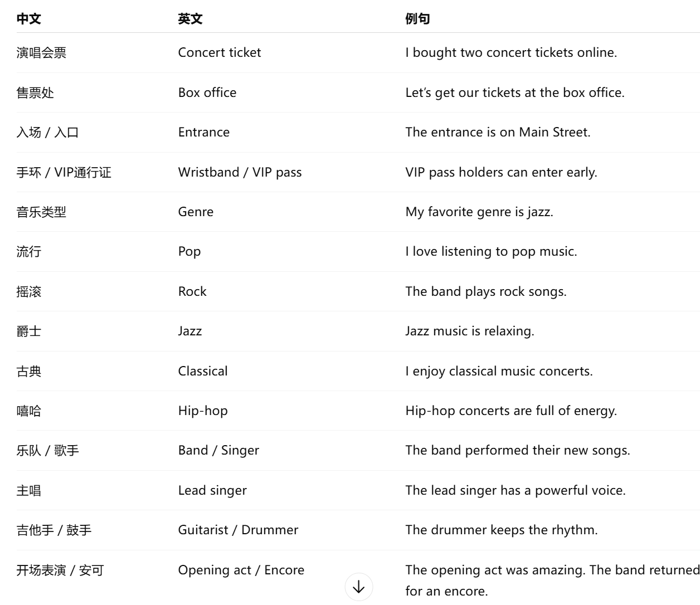Select the 爵士 cell
700x605 pixels.
coord(29,331)
